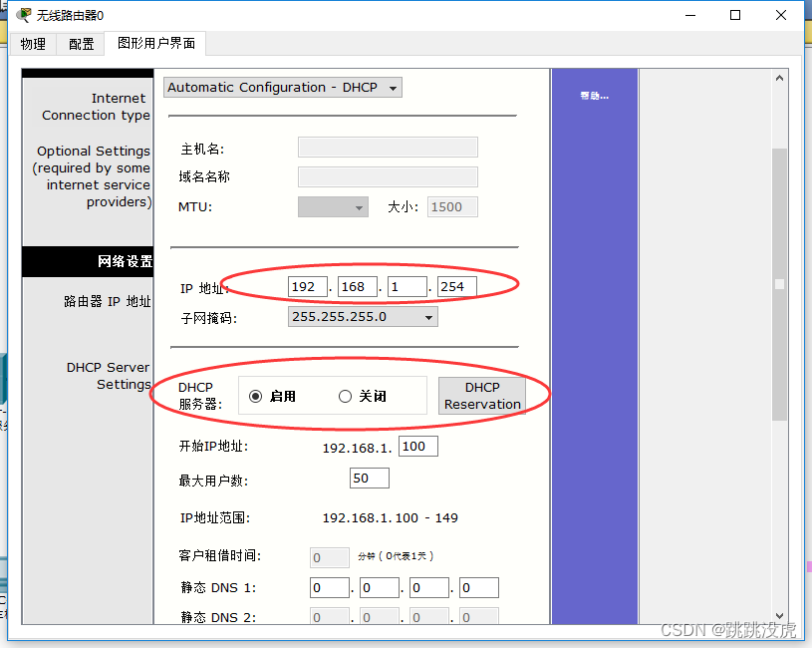The height and width of the screenshot is (648, 812).
Task: Click the wireless router window title icon
Action: click(x=23, y=15)
